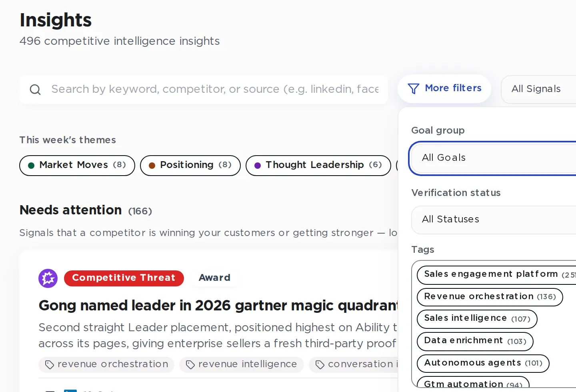Click the This week's themes label
This screenshot has height=392, width=576.
pos(68,140)
